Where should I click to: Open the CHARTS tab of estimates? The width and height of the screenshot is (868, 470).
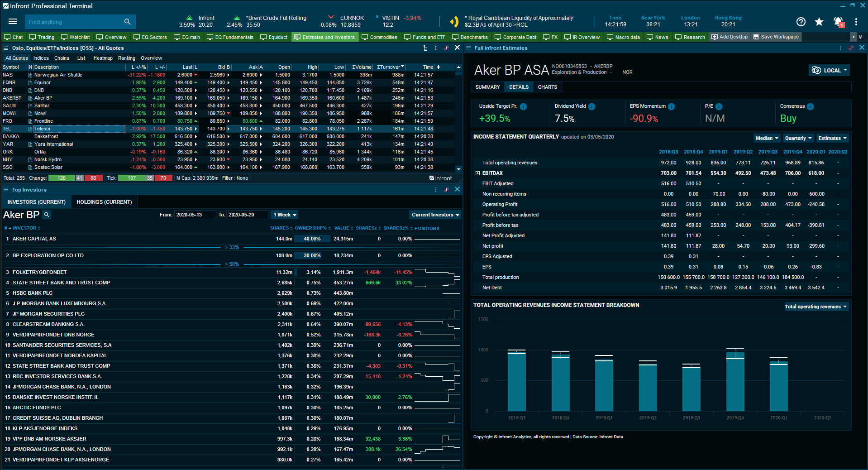(x=548, y=87)
